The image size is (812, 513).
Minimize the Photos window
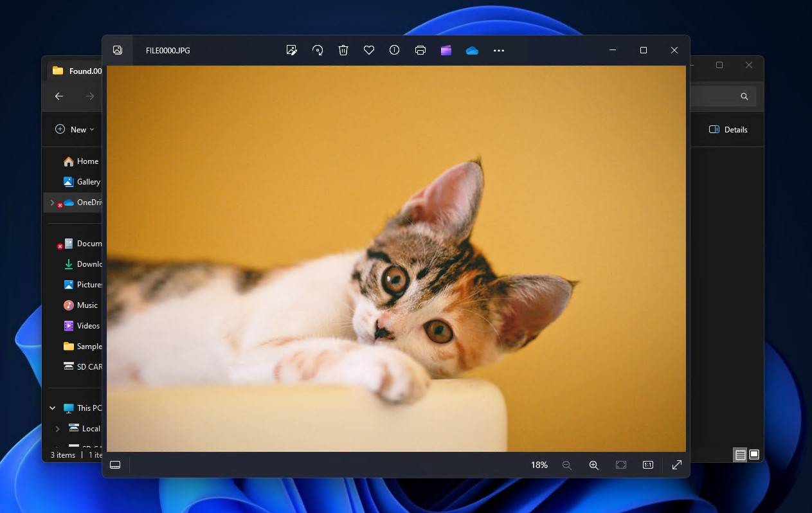(613, 50)
